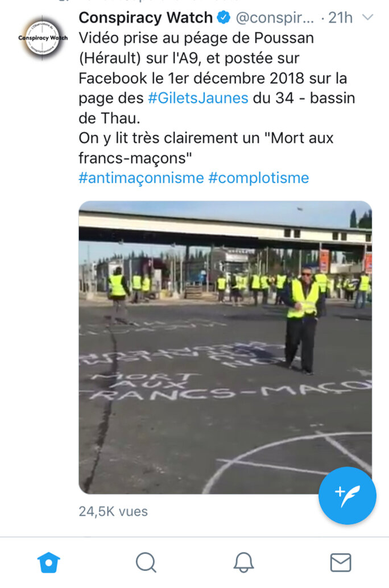Click the blue verified badge
Screen dimensions: 389x588
pyautogui.click(x=224, y=18)
